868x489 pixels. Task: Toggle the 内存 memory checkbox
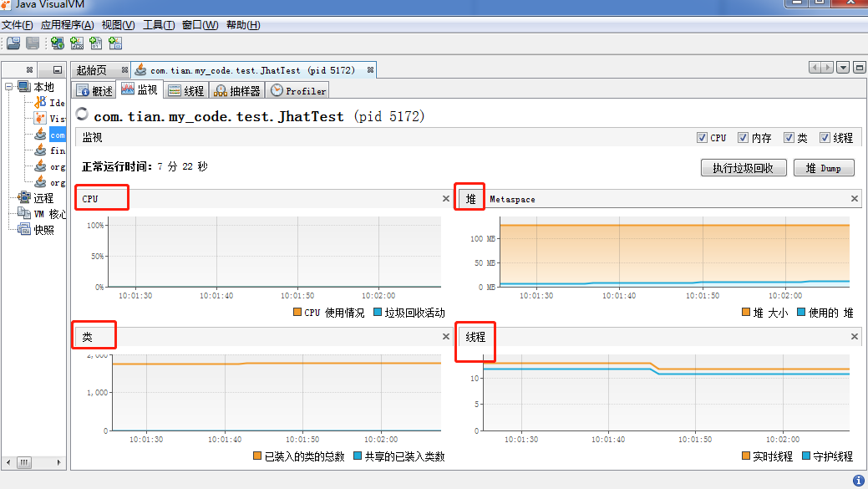tap(743, 138)
